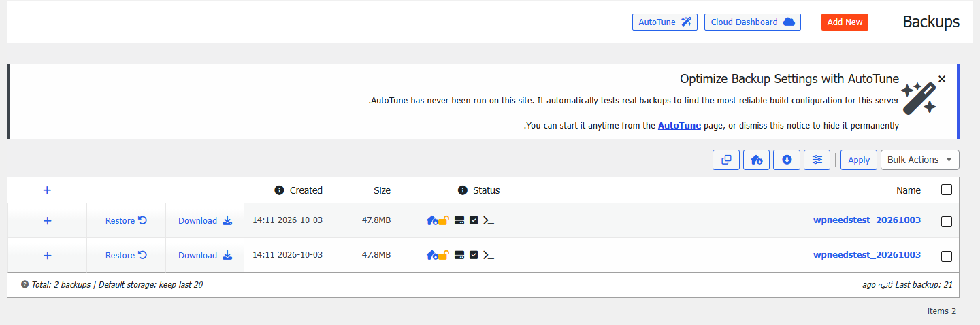Tick the select-all checkbox beside Name header
This screenshot has width=980, height=325.
point(947,190)
